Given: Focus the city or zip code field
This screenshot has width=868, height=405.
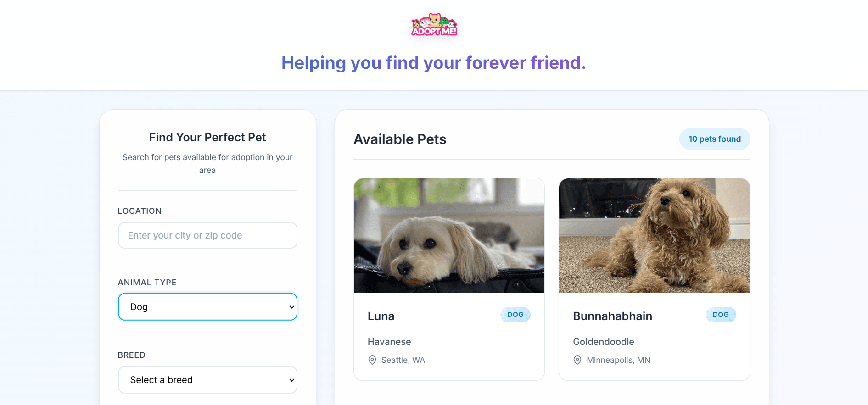Looking at the screenshot, I should [x=207, y=235].
